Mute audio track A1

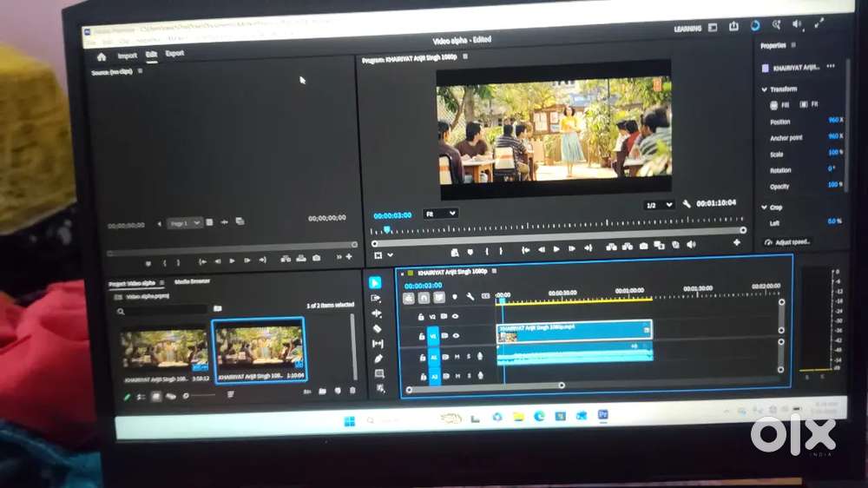coord(457,357)
